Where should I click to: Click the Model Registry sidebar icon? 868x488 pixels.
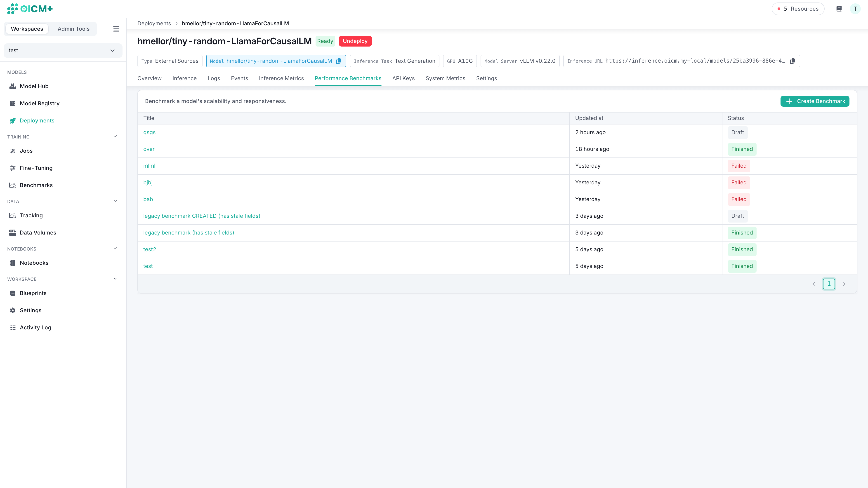[x=12, y=103]
